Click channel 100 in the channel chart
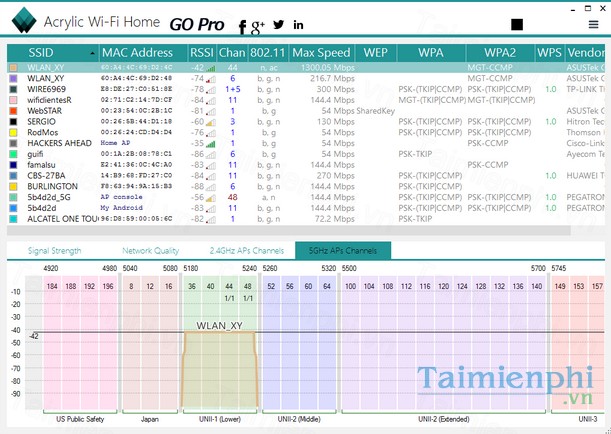The image size is (611, 434). [350, 286]
